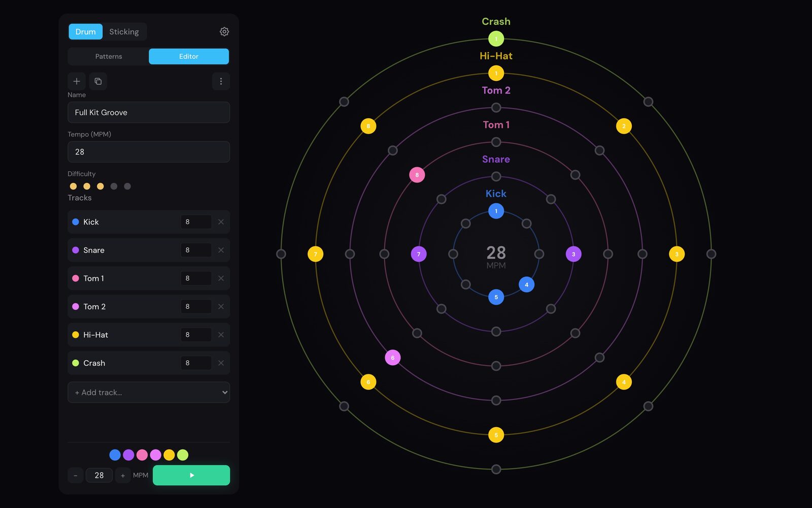The image size is (812, 508).
Task: Toggle Hi-Hat beat 7 node
Action: click(x=316, y=254)
